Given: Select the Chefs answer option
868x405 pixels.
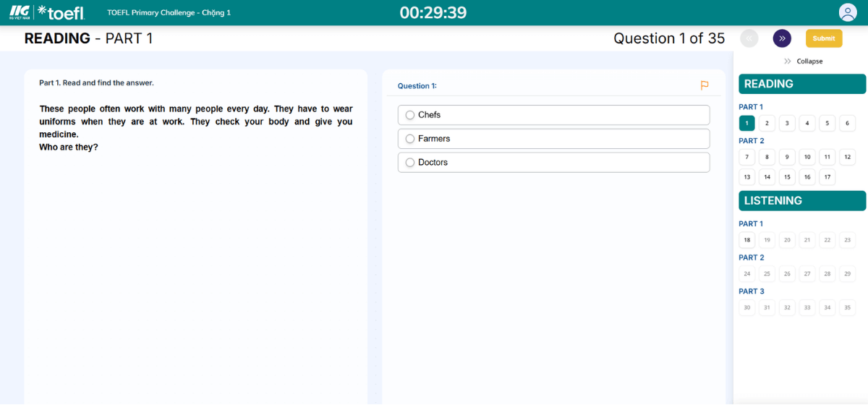Looking at the screenshot, I should point(410,115).
